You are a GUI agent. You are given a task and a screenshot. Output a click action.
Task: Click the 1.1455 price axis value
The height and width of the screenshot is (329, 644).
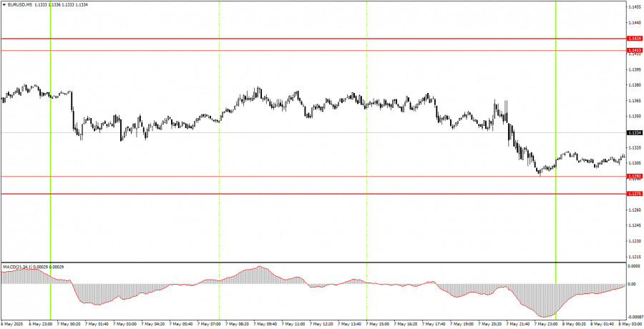click(x=635, y=7)
